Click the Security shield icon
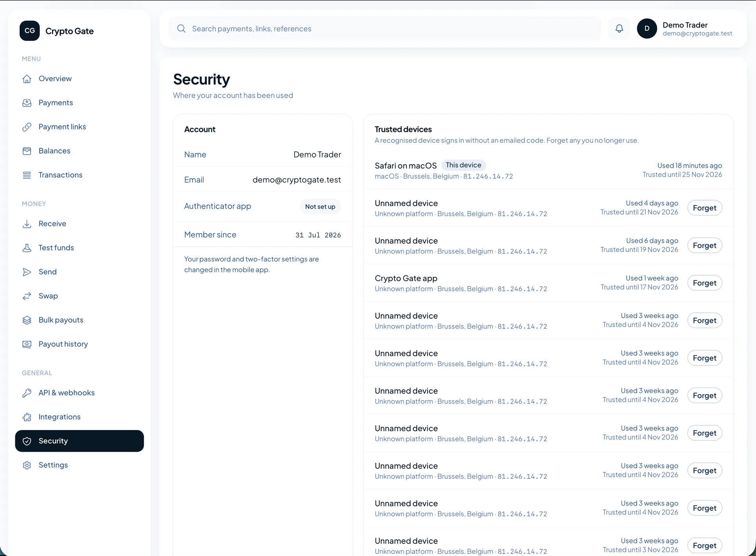 27,441
